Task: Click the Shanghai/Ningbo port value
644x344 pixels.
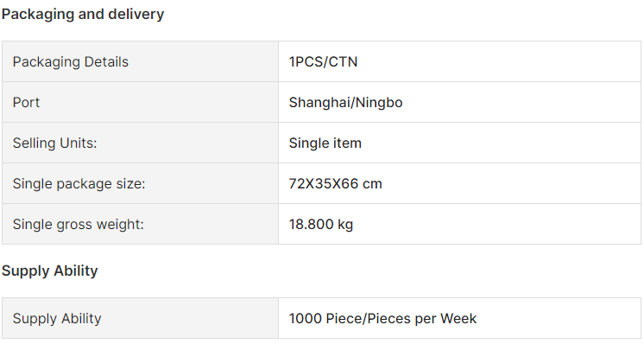Action: [345, 102]
